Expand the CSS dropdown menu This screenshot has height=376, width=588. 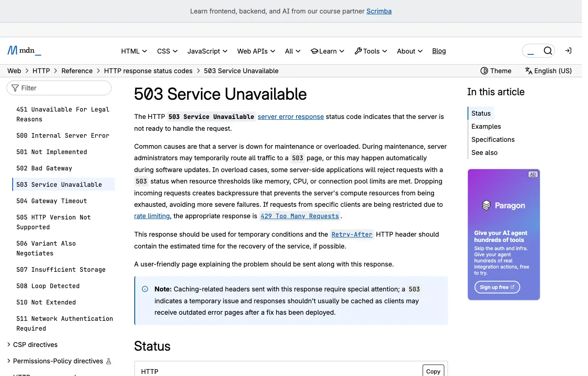pyautogui.click(x=167, y=51)
